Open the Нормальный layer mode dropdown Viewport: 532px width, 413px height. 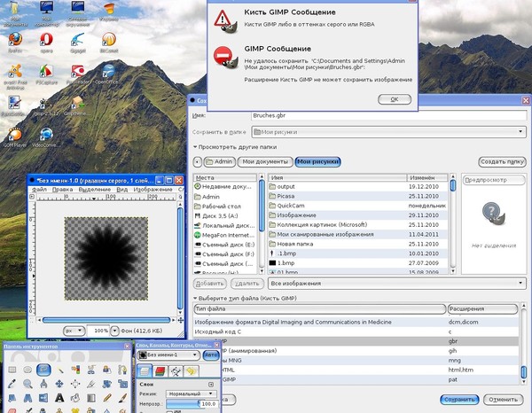191,394
